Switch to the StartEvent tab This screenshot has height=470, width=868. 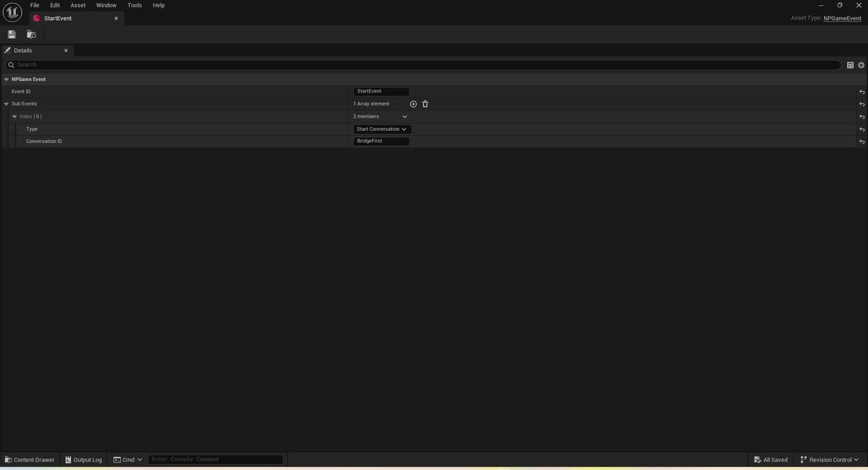[x=56, y=17]
